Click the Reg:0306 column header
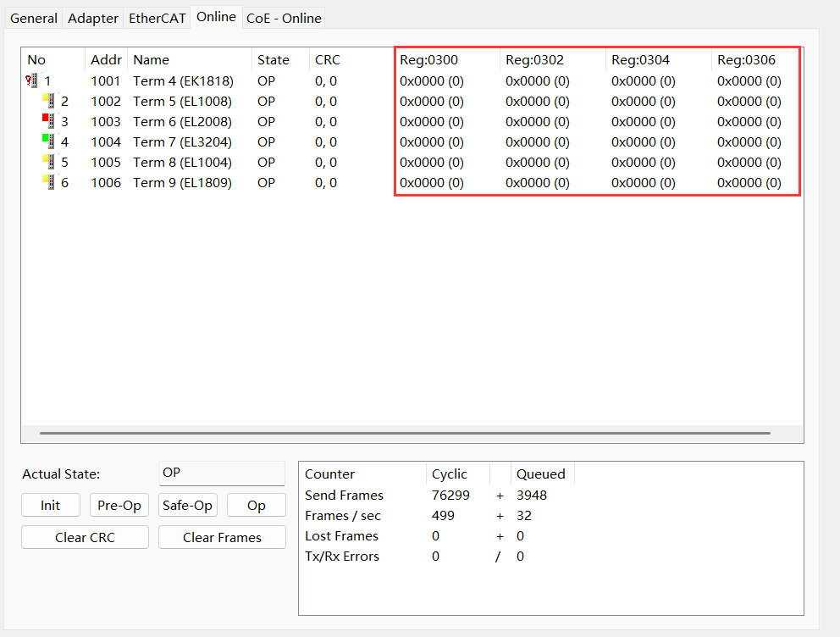The image size is (840, 637). click(x=756, y=60)
